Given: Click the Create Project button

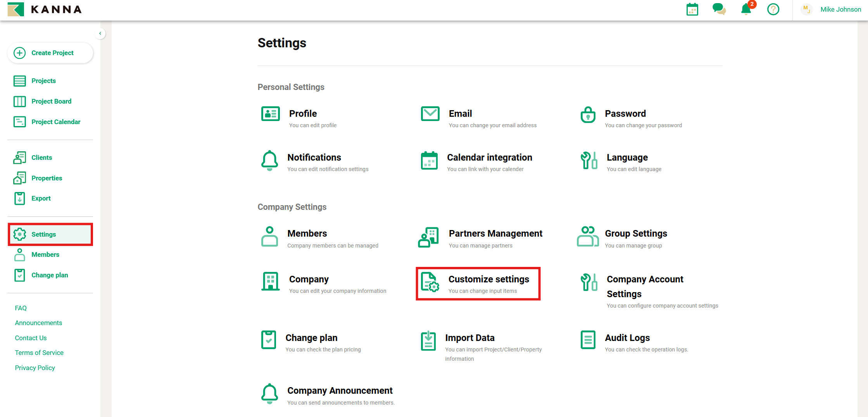Looking at the screenshot, I should click(50, 53).
